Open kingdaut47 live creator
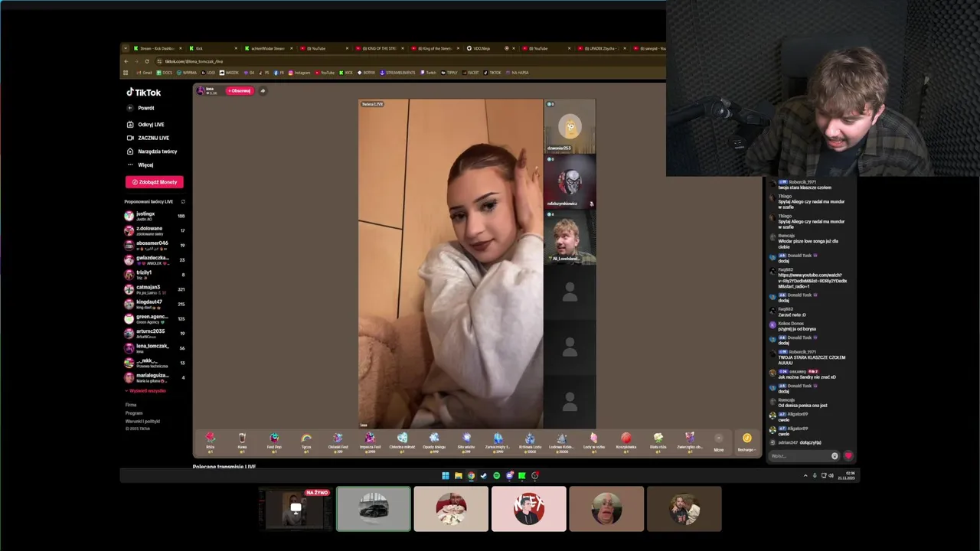 (155, 304)
